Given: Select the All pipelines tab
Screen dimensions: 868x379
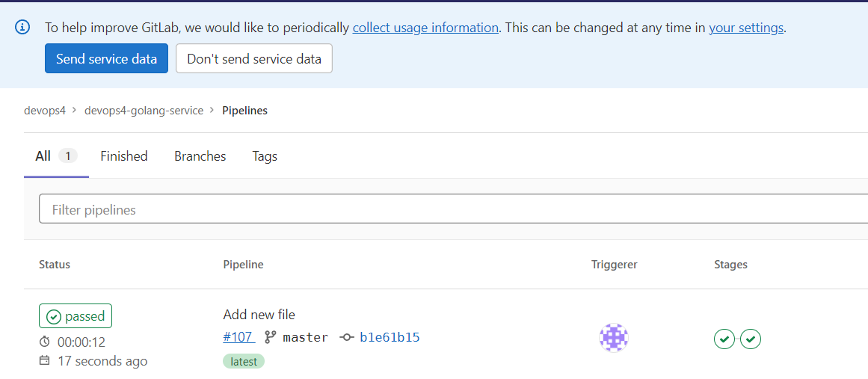Looking at the screenshot, I should pyautogui.click(x=57, y=156).
